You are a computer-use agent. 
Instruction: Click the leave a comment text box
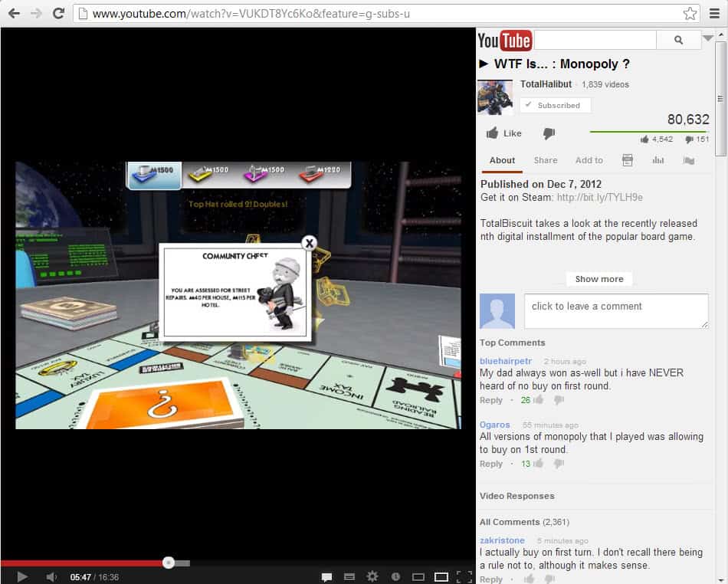(x=616, y=311)
